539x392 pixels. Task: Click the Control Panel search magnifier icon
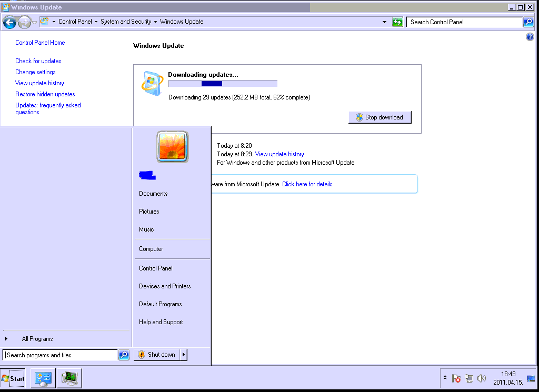[x=528, y=22]
